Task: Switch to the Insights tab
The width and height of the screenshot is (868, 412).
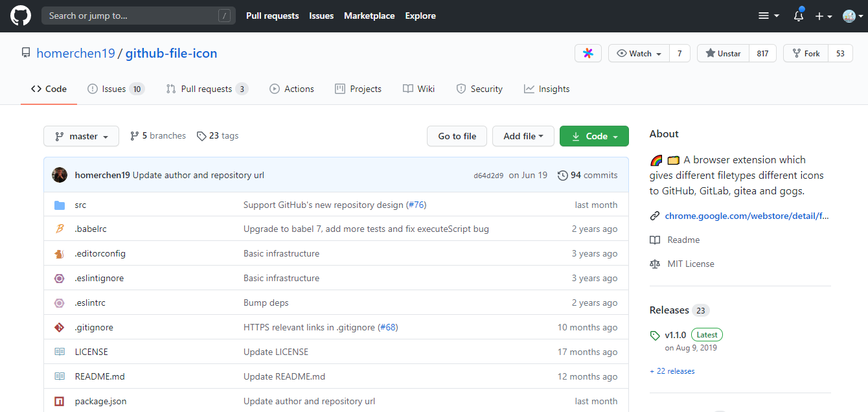Action: click(547, 89)
